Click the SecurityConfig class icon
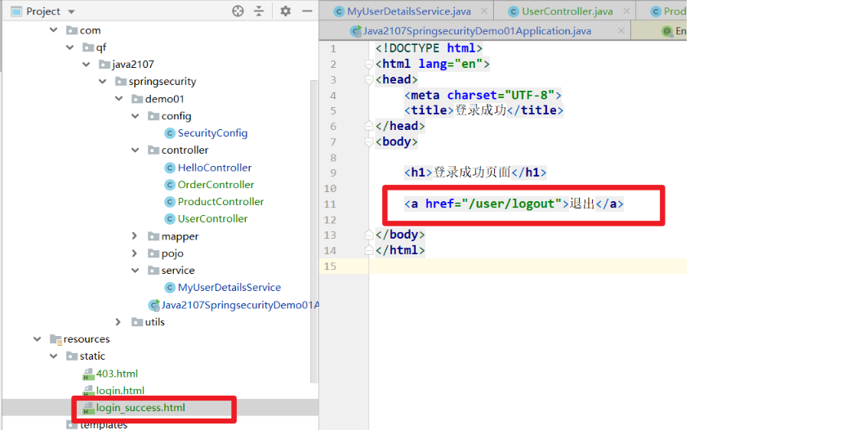This screenshot has width=868, height=430. [x=169, y=133]
